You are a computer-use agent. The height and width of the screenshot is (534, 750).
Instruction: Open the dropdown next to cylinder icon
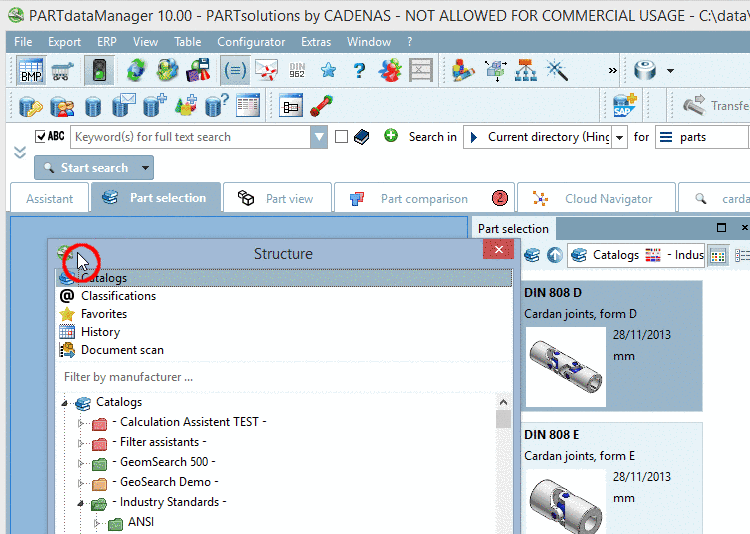pyautogui.click(x=671, y=71)
